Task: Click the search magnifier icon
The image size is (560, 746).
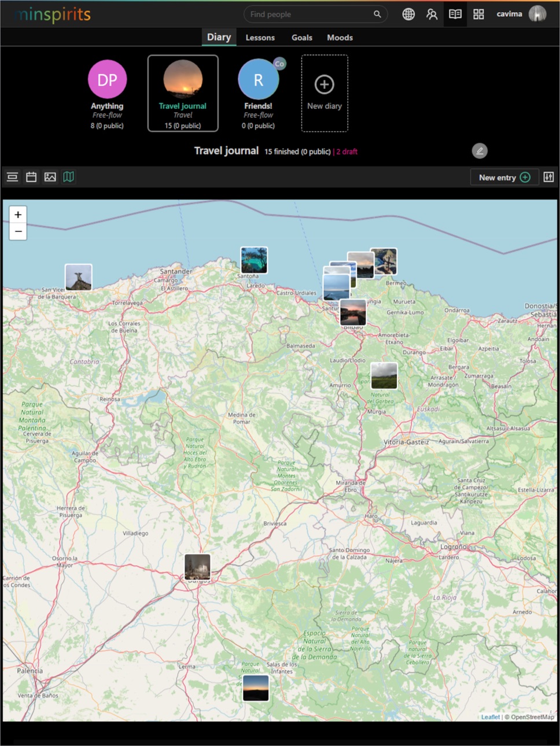Action: click(x=377, y=14)
